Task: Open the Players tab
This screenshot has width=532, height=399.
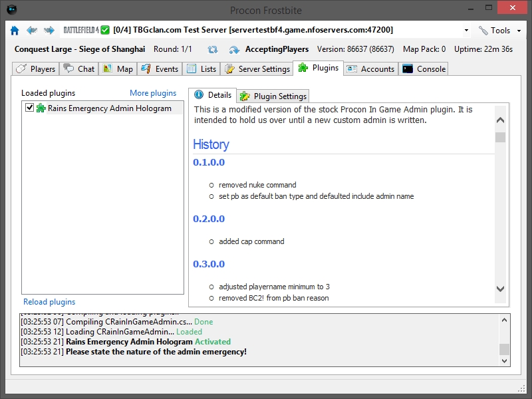Action: [x=36, y=69]
